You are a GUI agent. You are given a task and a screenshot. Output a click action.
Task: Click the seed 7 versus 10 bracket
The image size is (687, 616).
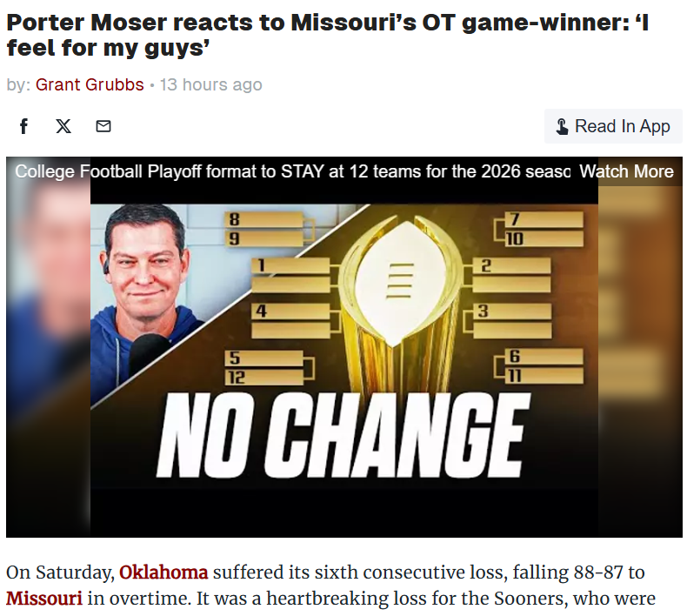541,229
